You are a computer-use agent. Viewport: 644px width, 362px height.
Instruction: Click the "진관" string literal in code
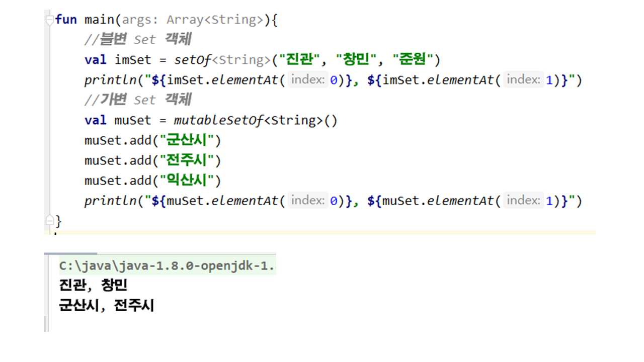tap(300, 60)
